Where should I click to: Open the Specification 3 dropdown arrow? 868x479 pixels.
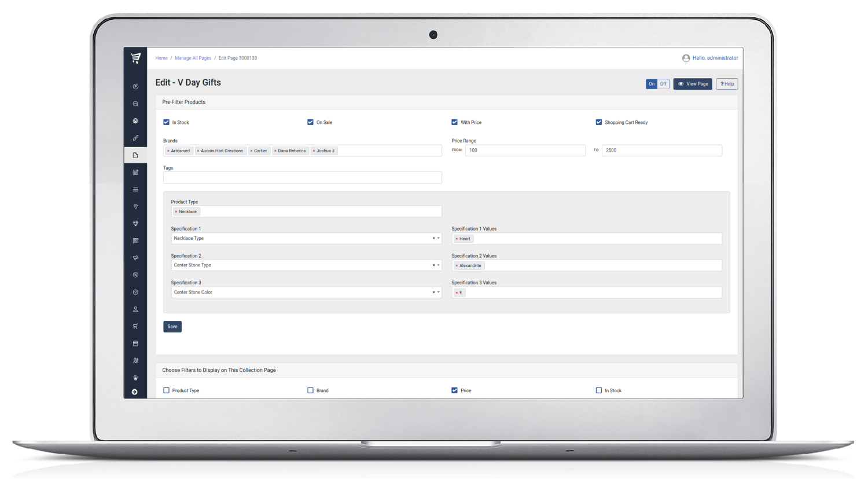439,292
